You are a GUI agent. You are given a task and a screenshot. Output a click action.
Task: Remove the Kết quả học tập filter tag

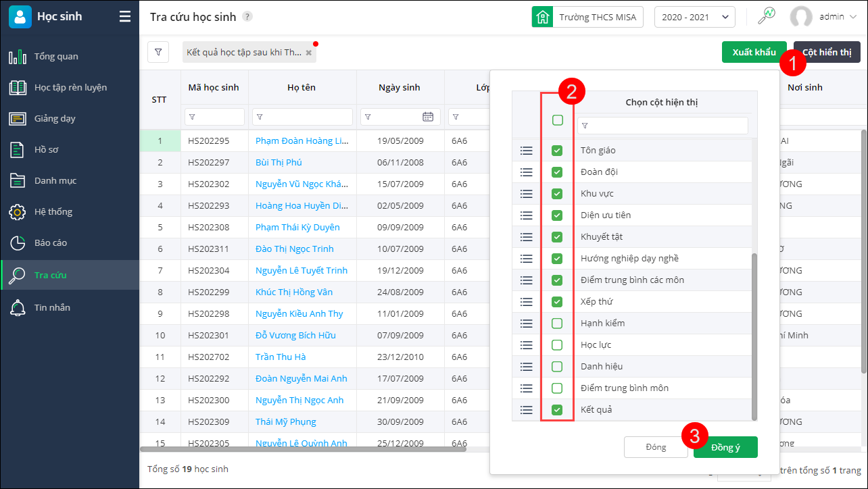[309, 52]
